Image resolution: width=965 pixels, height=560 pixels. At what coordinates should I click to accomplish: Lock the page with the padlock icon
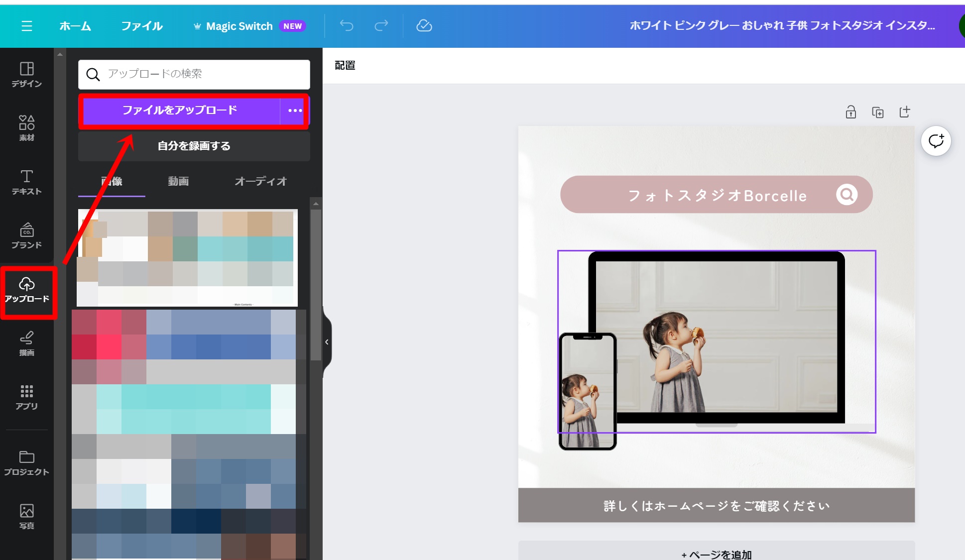tap(851, 112)
